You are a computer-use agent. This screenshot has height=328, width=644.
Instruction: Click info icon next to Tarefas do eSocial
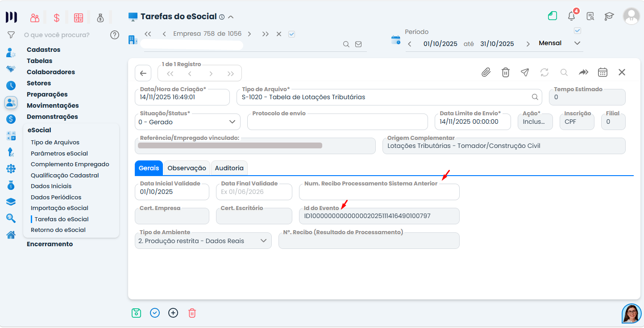point(222,17)
